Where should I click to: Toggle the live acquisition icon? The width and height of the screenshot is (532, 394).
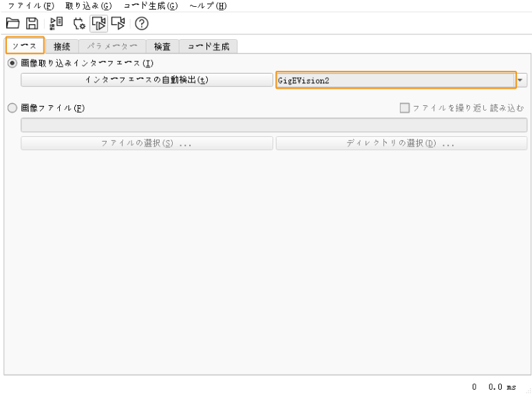(98, 24)
